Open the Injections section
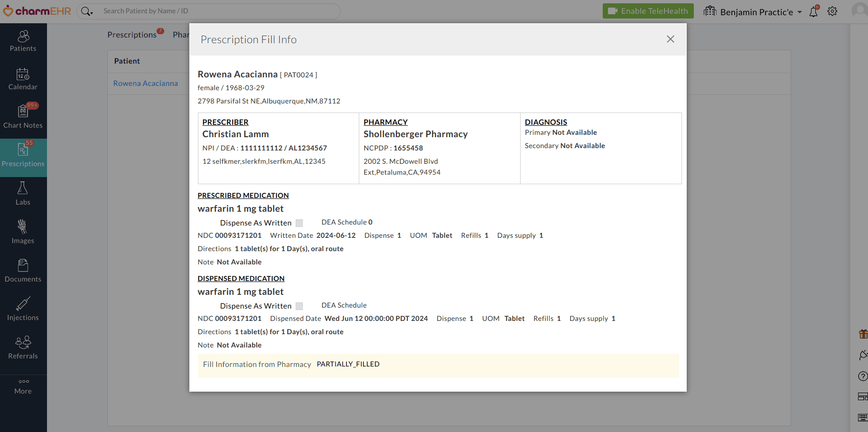The width and height of the screenshot is (868, 432). click(23, 310)
